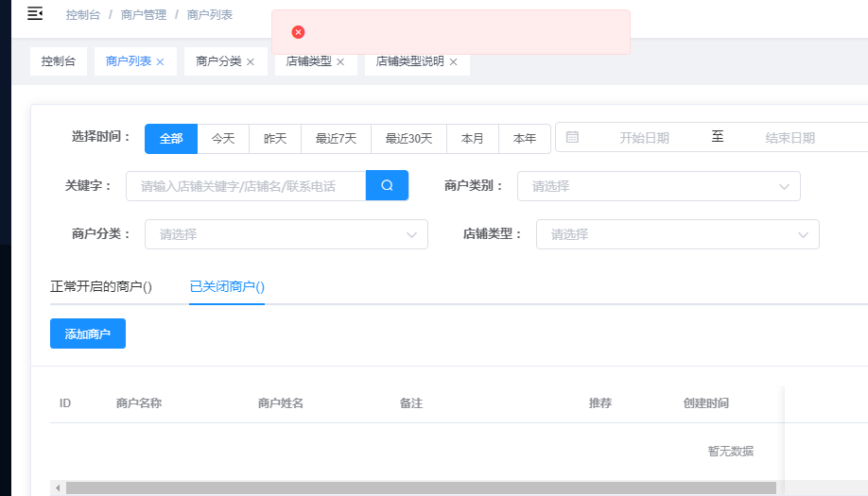Select the 今天 time filter
Image resolution: width=868 pixels, height=496 pixels.
point(223,138)
